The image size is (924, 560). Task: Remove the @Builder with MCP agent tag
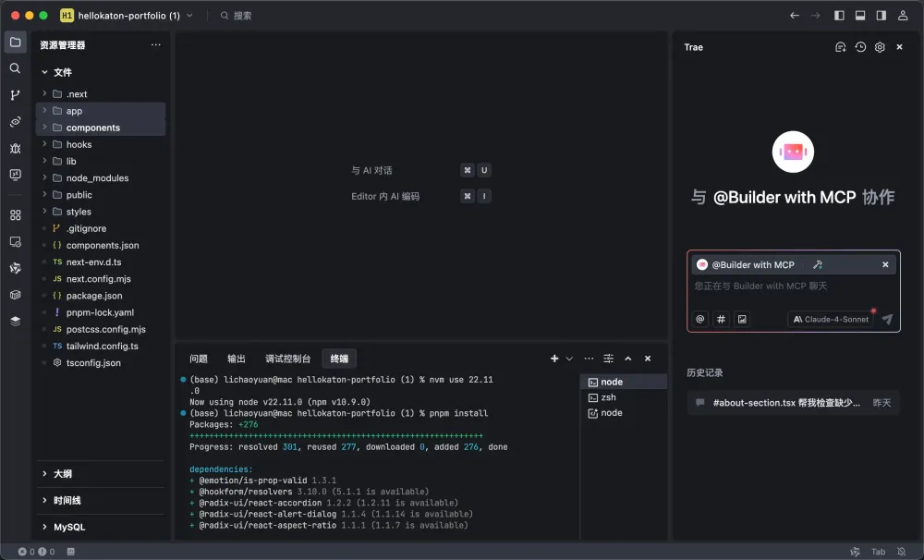885,264
